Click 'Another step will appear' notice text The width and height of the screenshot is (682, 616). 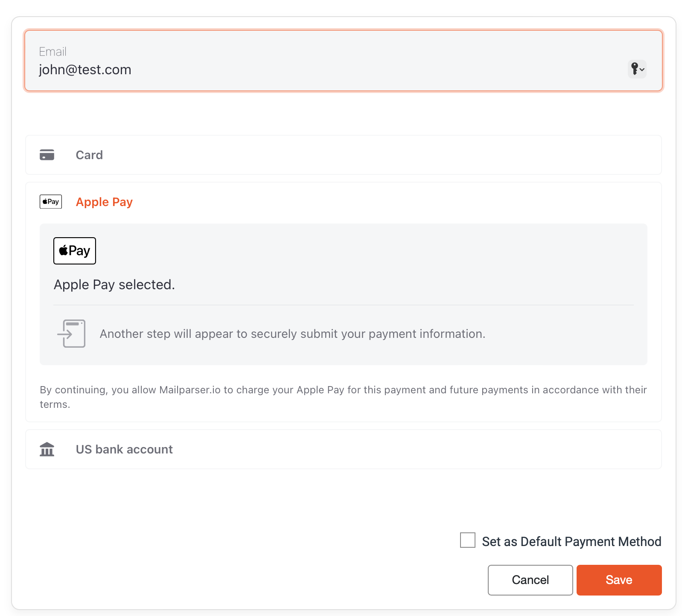(x=293, y=334)
